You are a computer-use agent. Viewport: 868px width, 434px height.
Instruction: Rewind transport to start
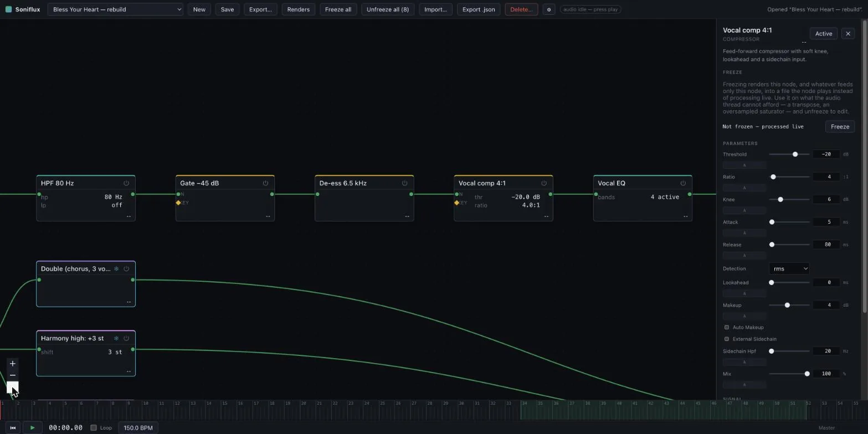point(13,428)
